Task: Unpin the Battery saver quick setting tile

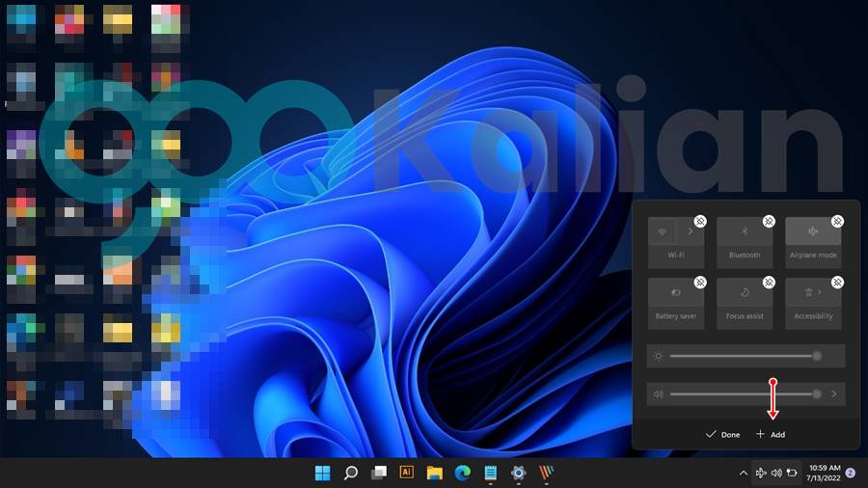Action: [x=700, y=283]
